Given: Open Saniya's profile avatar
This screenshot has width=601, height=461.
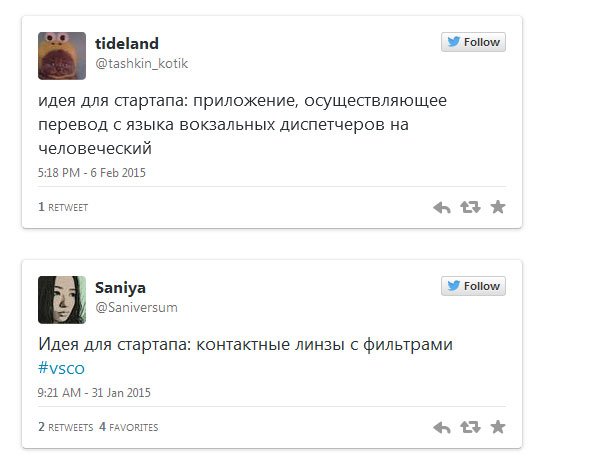Looking at the screenshot, I should 62,300.
